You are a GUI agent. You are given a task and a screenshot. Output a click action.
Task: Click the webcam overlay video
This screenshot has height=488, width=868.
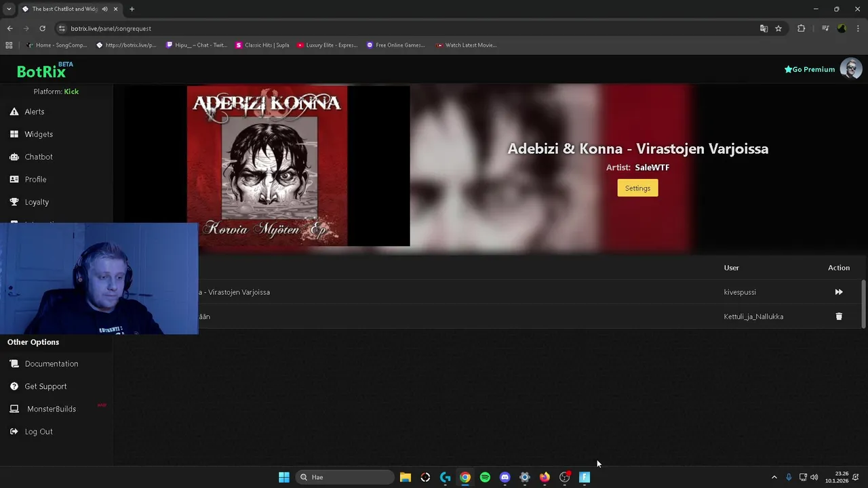tap(99, 279)
